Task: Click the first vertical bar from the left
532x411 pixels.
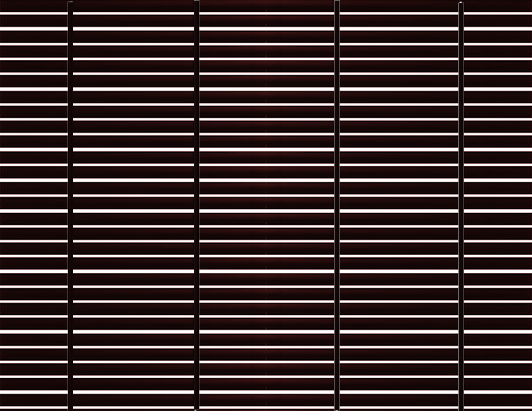Action: 70,208
